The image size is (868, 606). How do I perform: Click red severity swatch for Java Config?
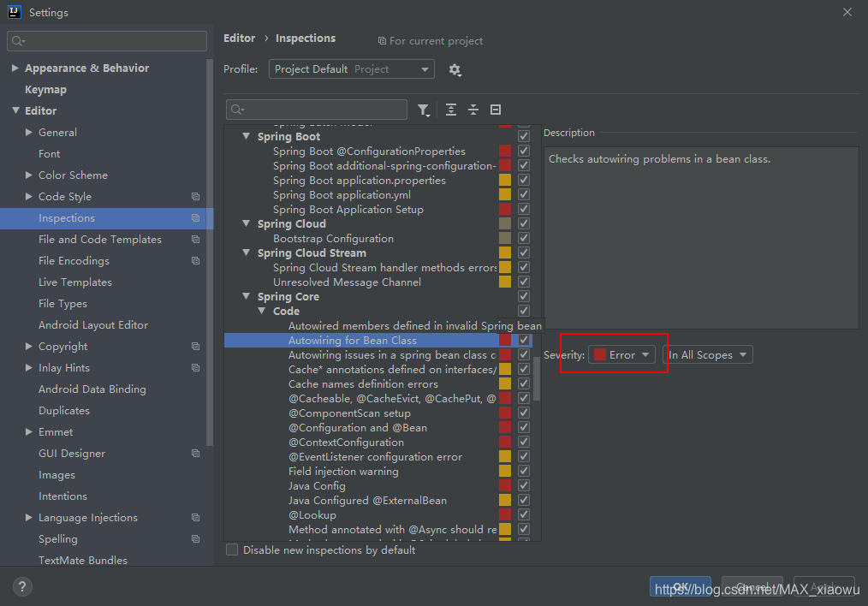pos(505,485)
